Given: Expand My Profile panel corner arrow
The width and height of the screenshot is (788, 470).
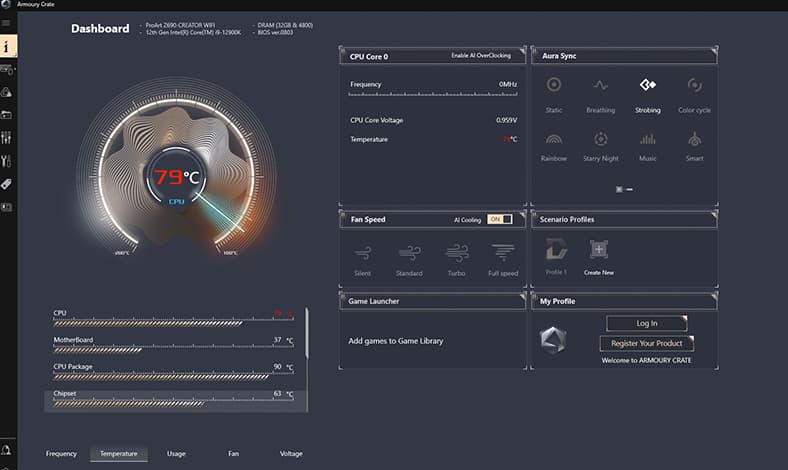Looking at the screenshot, I should 714,297.
